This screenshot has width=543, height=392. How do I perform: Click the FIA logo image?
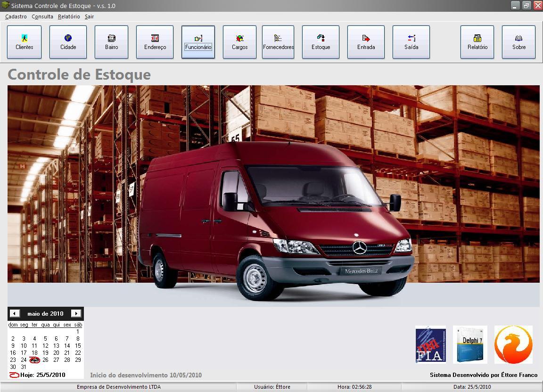pyautogui.click(x=430, y=344)
